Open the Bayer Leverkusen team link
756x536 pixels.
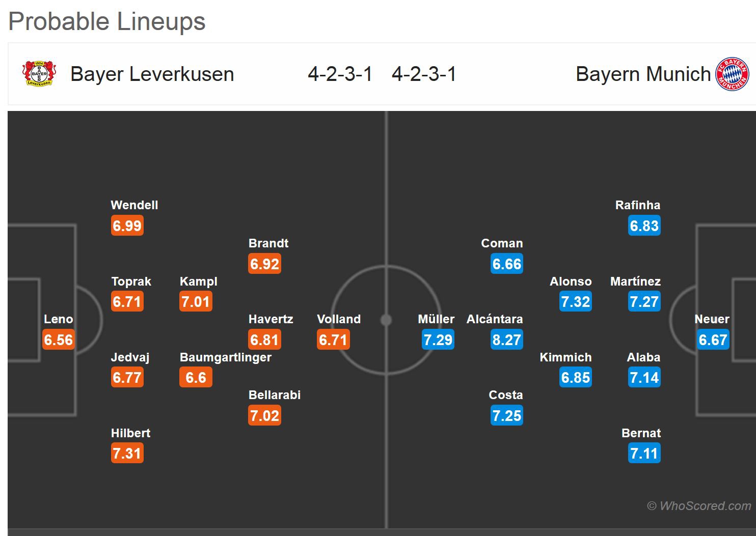[x=152, y=74]
